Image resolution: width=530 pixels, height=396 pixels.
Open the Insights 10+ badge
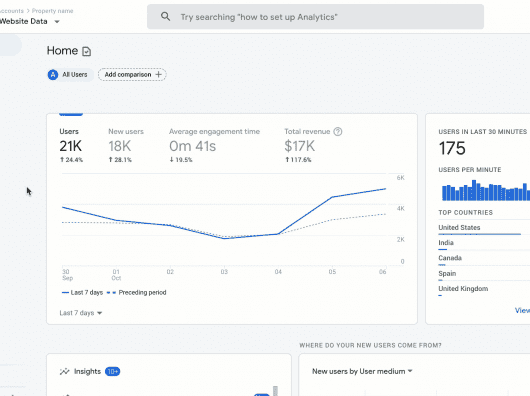point(113,371)
